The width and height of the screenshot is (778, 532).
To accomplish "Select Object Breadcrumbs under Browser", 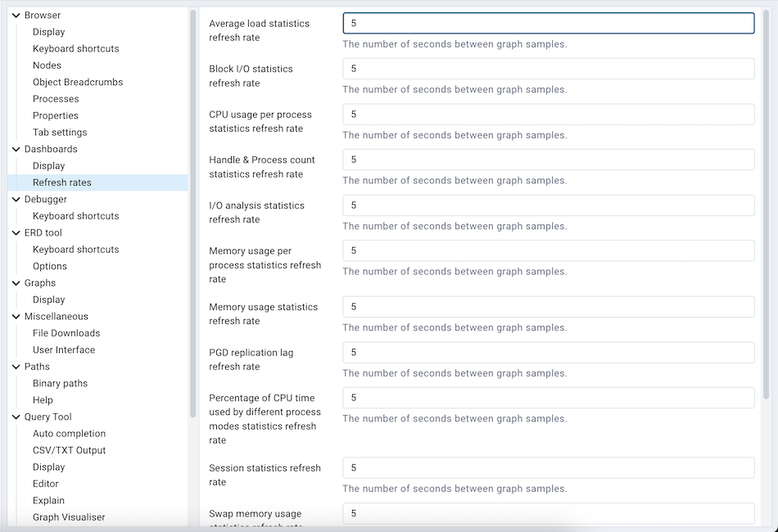I will 77,82.
